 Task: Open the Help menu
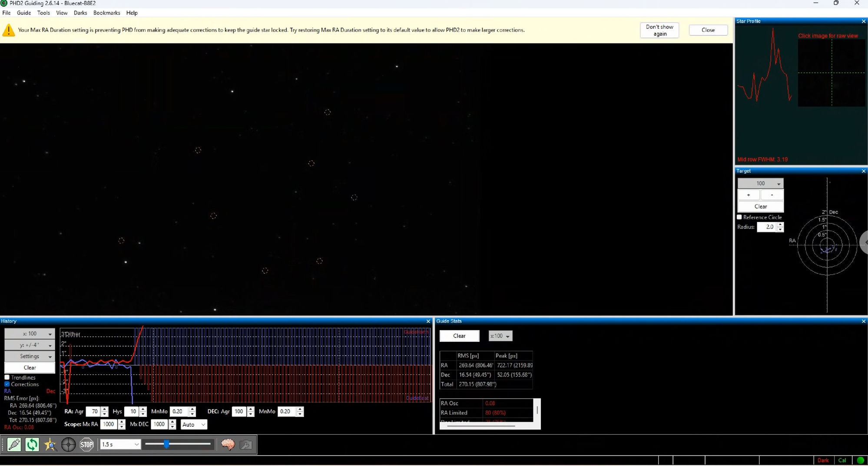click(x=132, y=13)
